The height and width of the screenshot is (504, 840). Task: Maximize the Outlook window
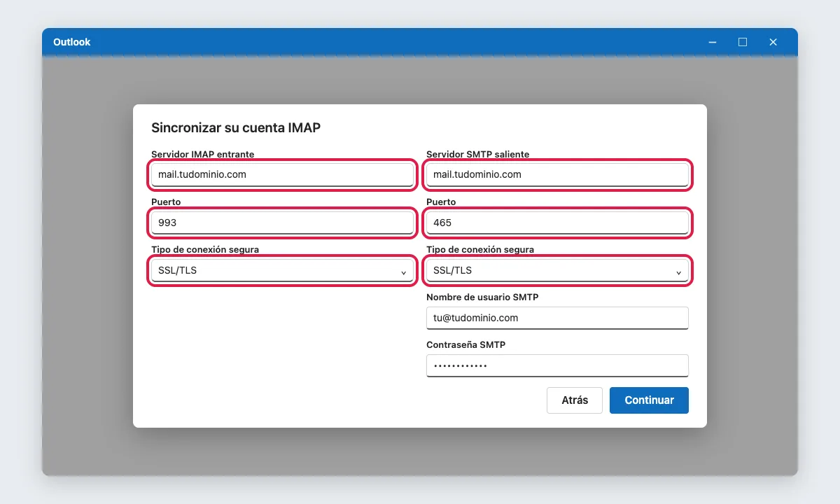pos(743,42)
